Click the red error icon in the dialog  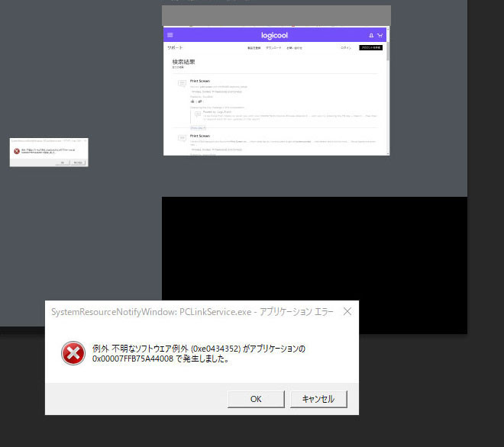pos(73,353)
